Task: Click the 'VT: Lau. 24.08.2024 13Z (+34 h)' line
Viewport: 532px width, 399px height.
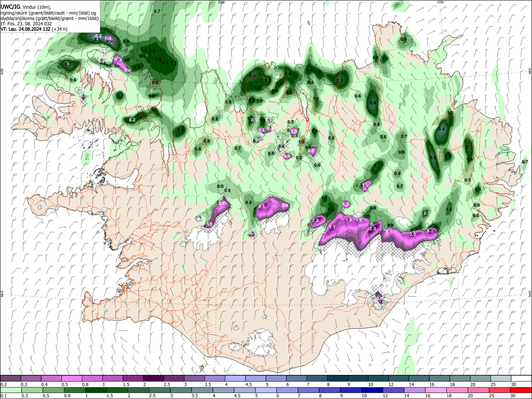Action: coord(33,29)
